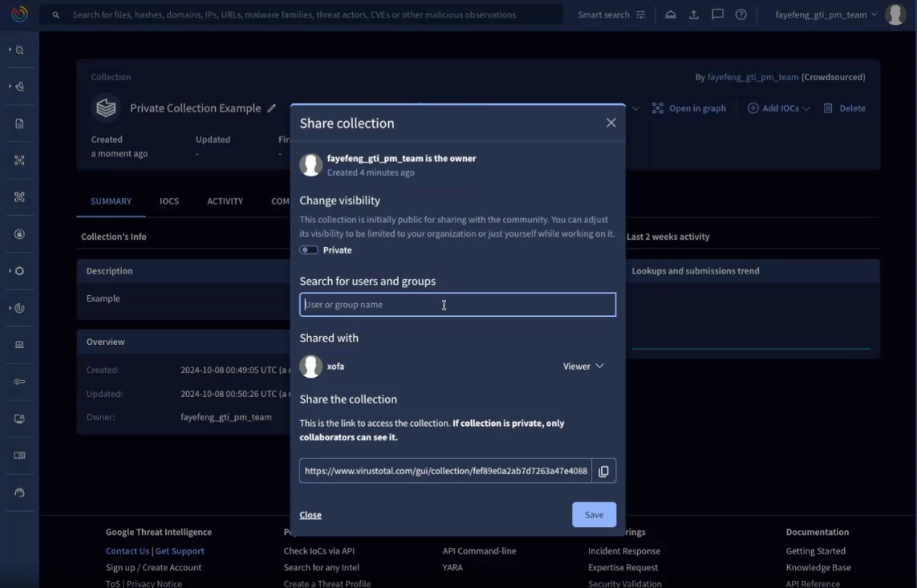Focus the main top search bar
Image resolution: width=917 pixels, height=588 pixels.
click(302, 14)
